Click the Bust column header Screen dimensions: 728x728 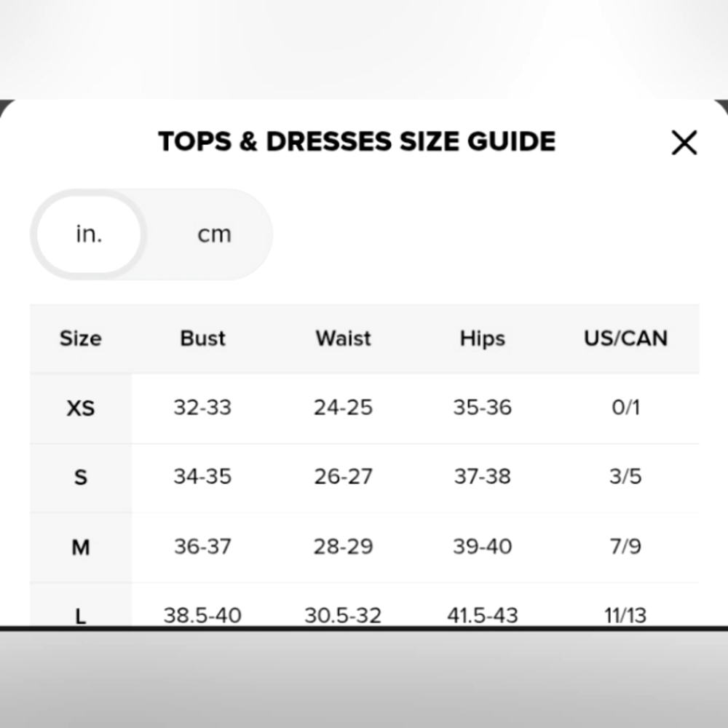coord(202,339)
